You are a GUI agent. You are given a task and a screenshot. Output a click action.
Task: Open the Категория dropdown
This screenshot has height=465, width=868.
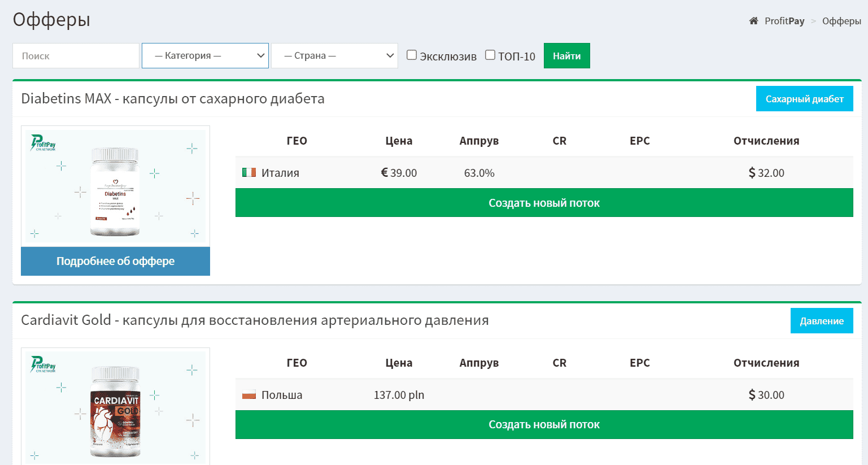[x=205, y=55]
